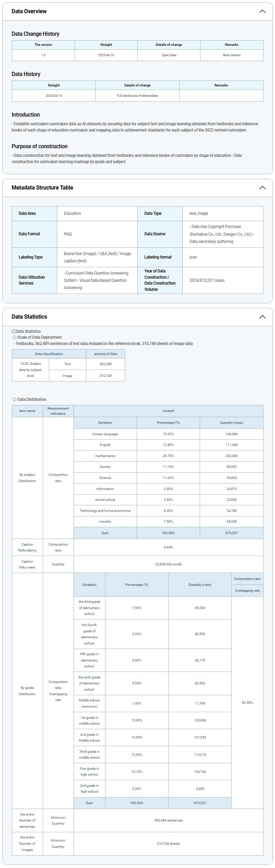Screen dimensions: 275x868
Task: Click the Korean language sortation cell
Action: 105,434
